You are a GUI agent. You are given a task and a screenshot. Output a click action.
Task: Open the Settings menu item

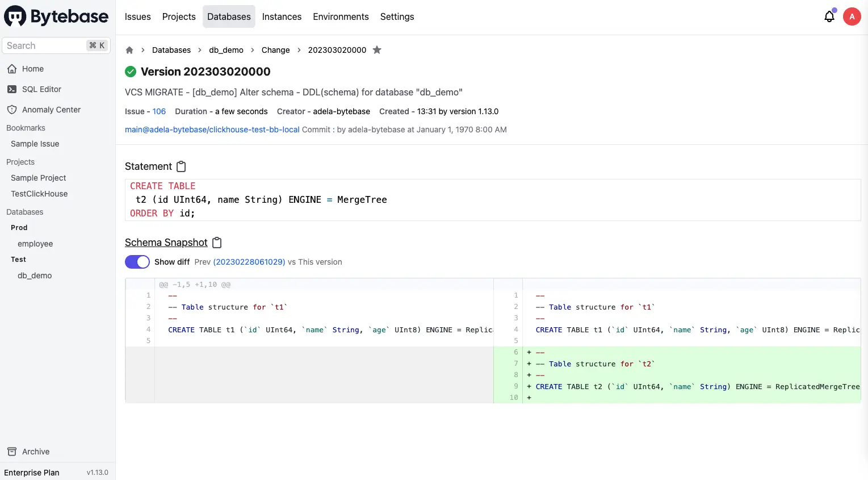point(397,16)
